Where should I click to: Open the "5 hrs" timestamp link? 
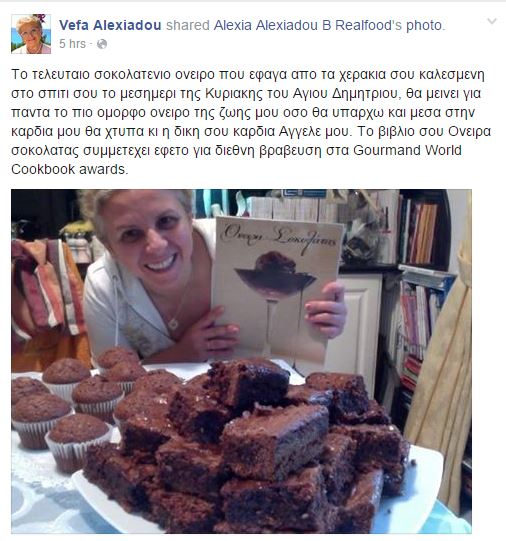coord(72,44)
